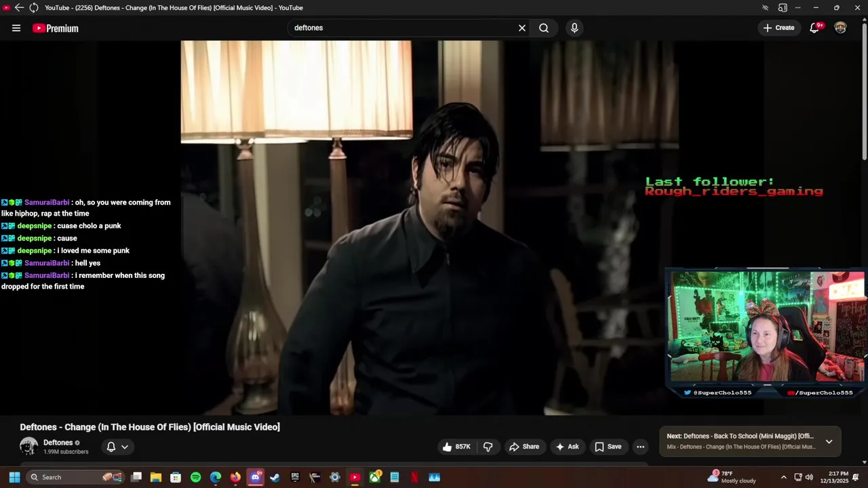The image size is (868, 488).
Task: Open the weather widget showing 78°F
Action: click(x=731, y=476)
